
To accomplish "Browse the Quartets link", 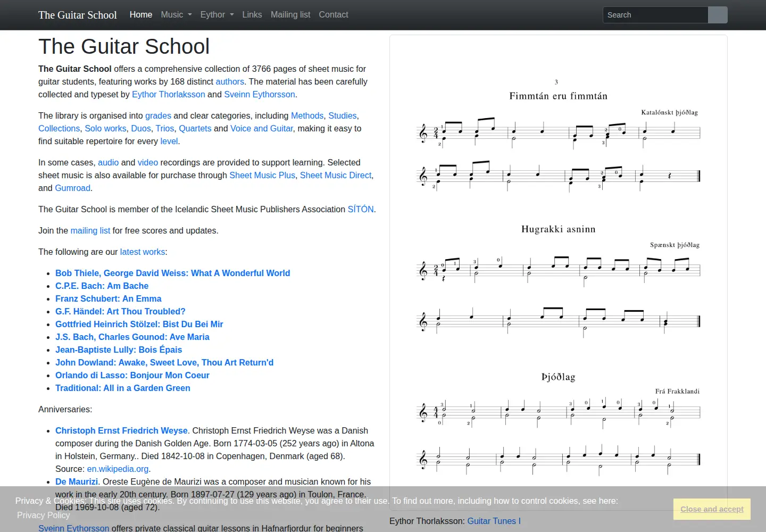I will pos(195,128).
